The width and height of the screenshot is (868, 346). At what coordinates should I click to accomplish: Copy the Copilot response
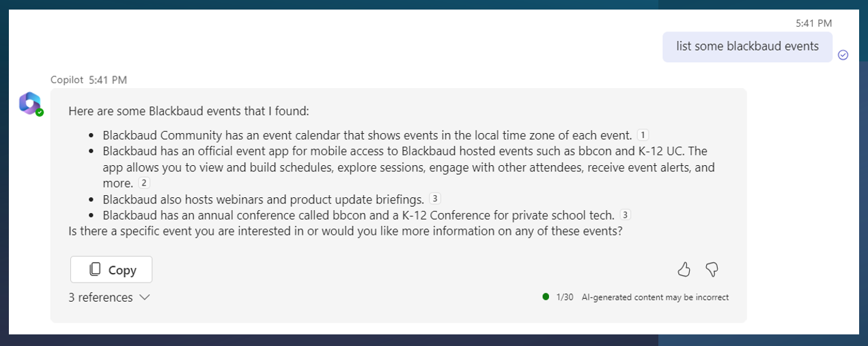click(111, 270)
